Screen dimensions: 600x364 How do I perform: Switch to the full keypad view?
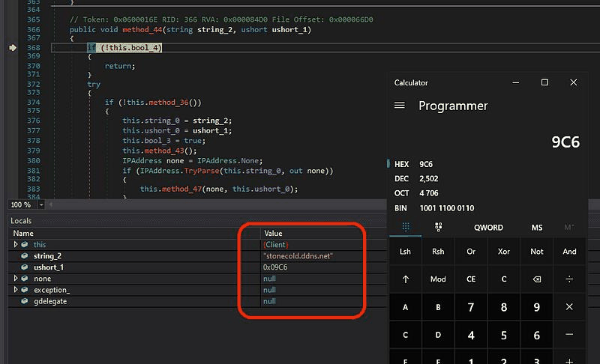pos(406,227)
